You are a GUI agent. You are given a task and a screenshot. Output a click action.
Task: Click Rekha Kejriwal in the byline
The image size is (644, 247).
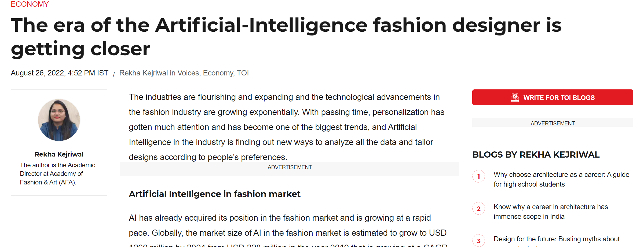[144, 73]
